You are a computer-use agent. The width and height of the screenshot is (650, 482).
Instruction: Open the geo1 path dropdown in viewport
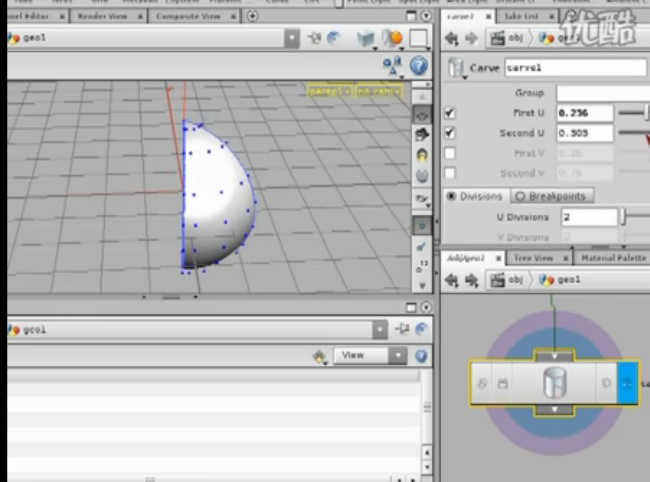pos(291,38)
